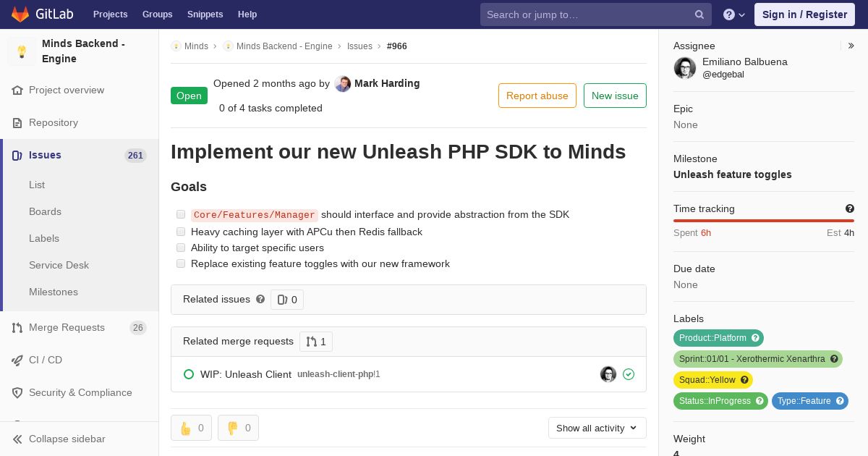This screenshot has height=456, width=868.
Task: Collapse the right issue sidebar chevron
Action: 851,46
